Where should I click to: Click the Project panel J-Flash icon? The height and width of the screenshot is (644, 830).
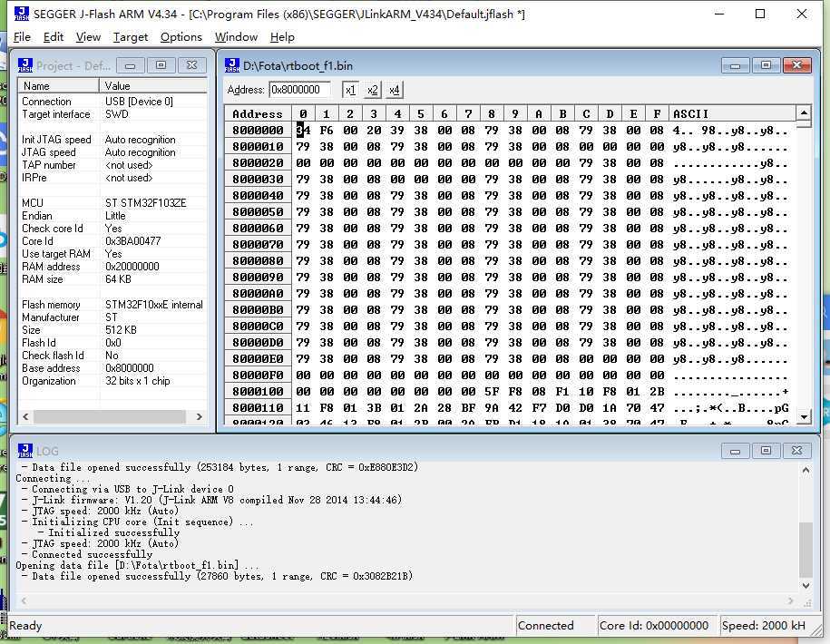[24, 65]
